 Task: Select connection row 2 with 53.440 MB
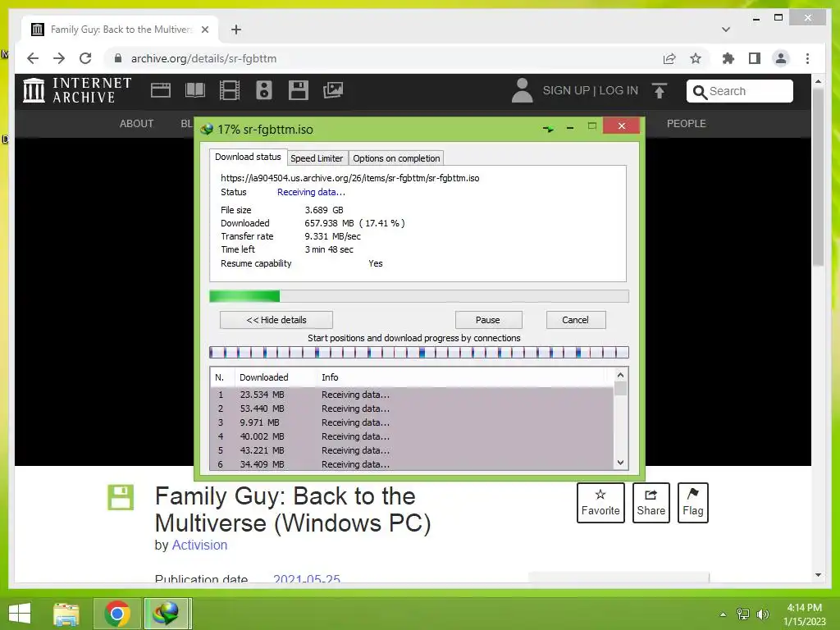412,409
